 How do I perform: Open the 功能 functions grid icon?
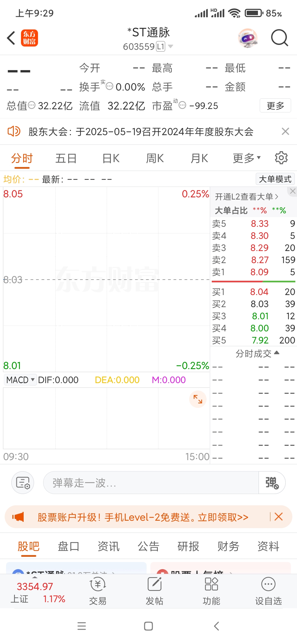tap(211, 591)
